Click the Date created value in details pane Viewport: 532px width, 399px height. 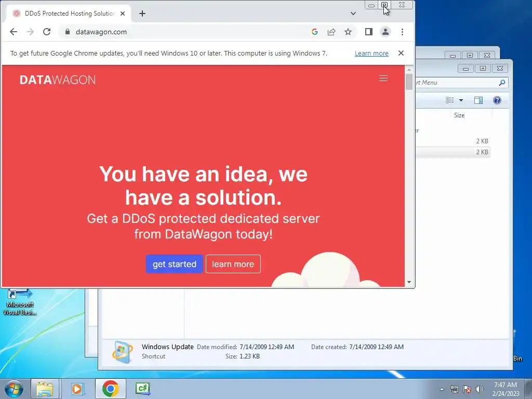376,347
